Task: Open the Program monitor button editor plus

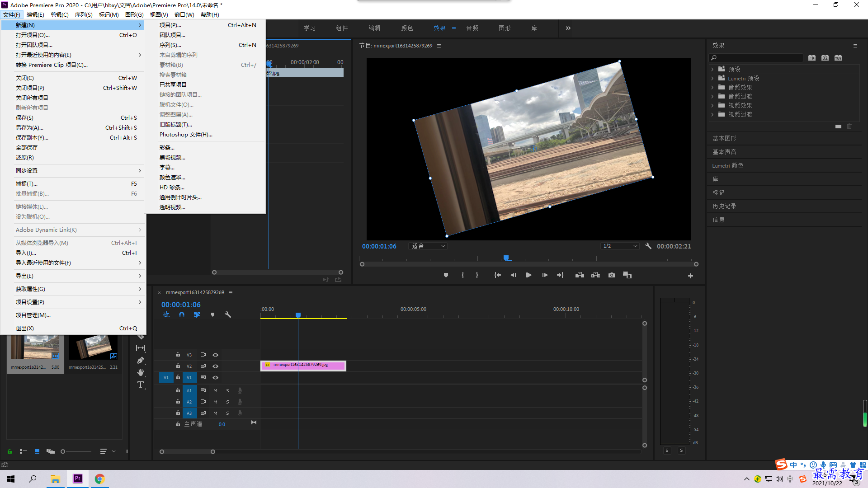Action: pyautogui.click(x=690, y=276)
